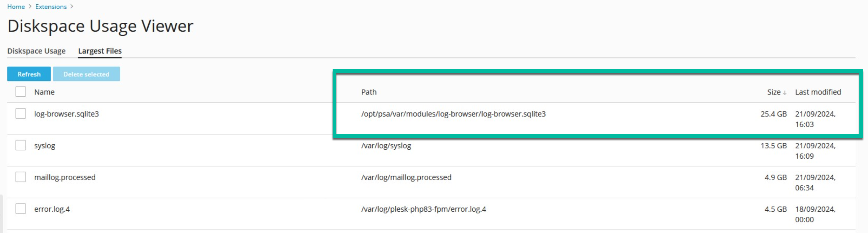Toggle the select-all checkbox in header
This screenshot has height=233, width=868.
click(21, 92)
